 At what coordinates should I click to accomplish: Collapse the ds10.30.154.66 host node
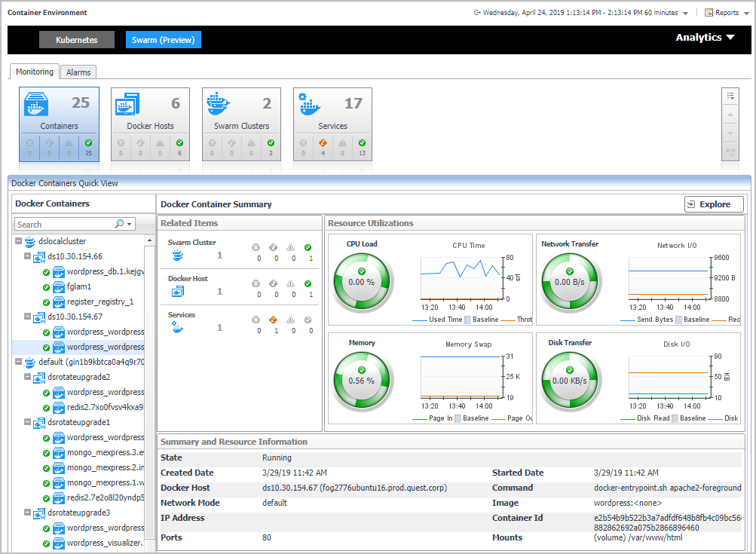(28, 256)
